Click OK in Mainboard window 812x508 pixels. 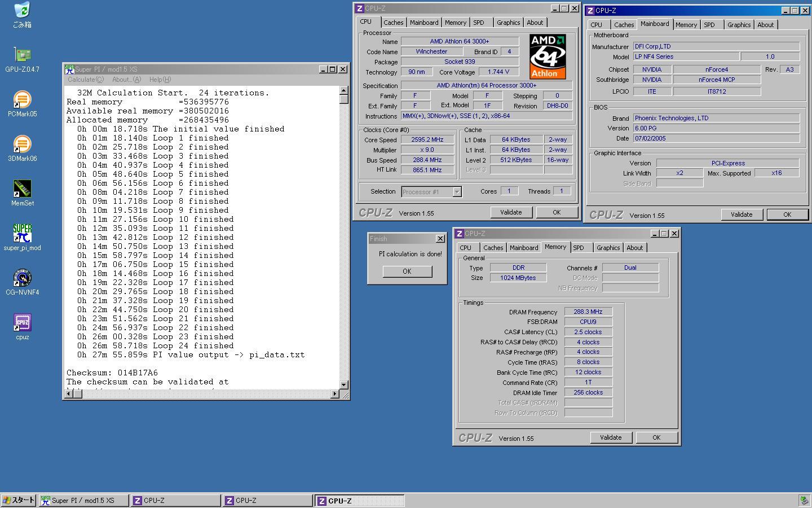787,214
